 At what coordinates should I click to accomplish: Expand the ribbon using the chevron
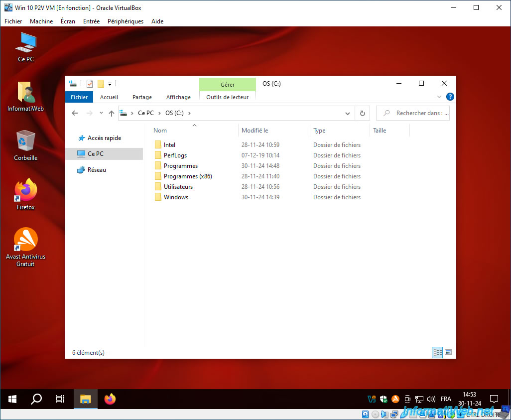[x=439, y=97]
